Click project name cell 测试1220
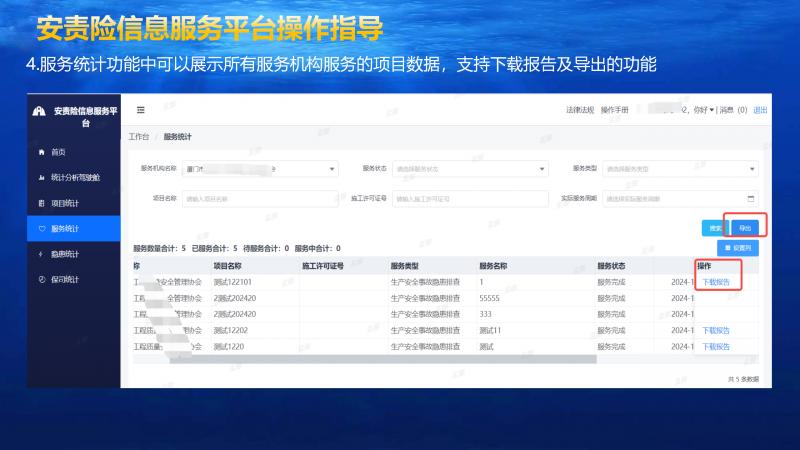 [x=229, y=347]
